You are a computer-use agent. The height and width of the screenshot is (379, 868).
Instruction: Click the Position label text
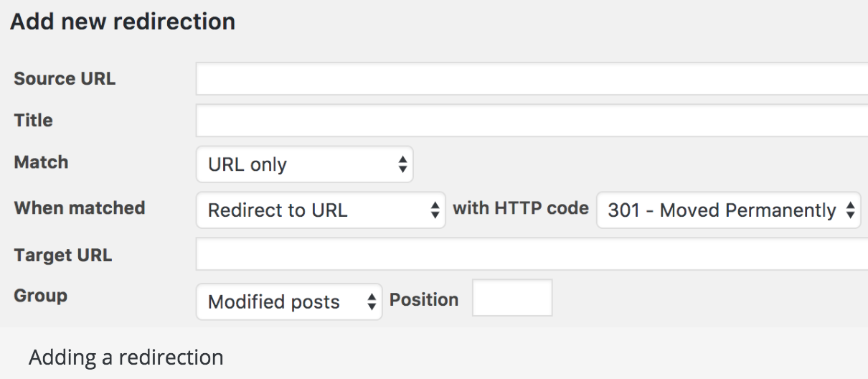(x=424, y=299)
